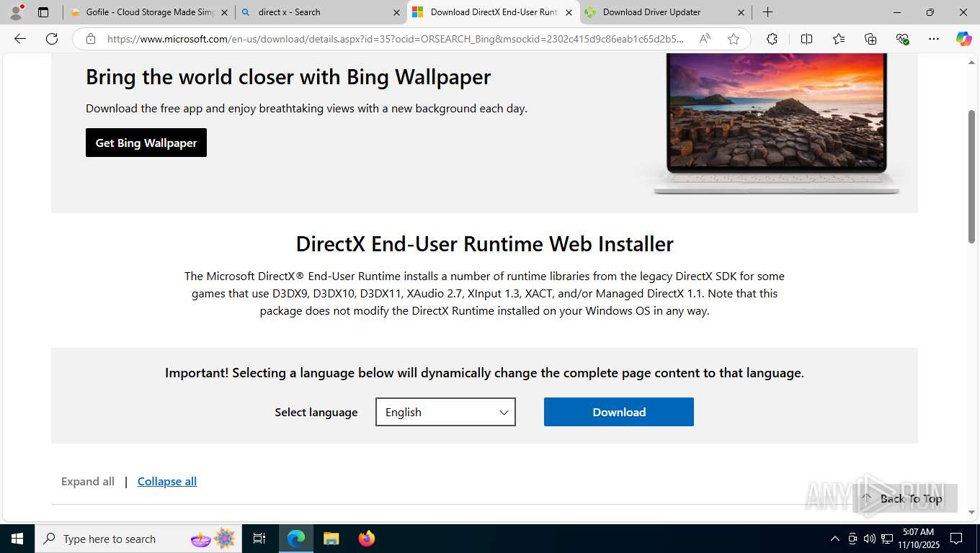Open File Explorer from taskbar
980x553 pixels.
331,539
